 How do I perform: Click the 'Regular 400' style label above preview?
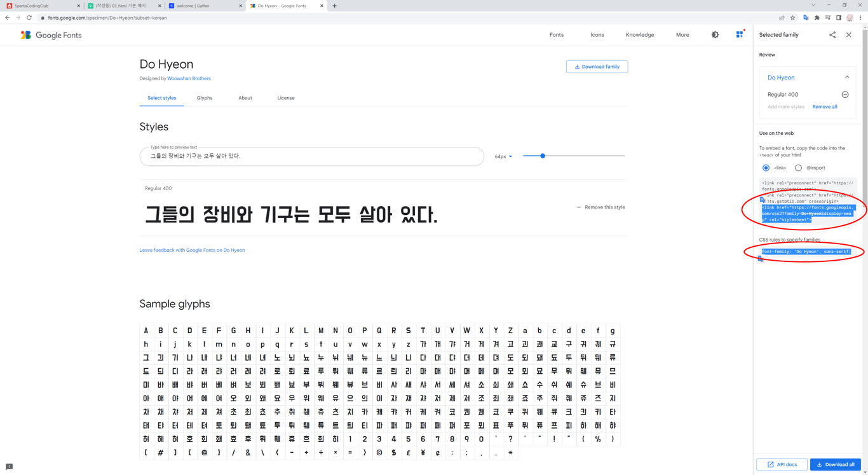158,189
